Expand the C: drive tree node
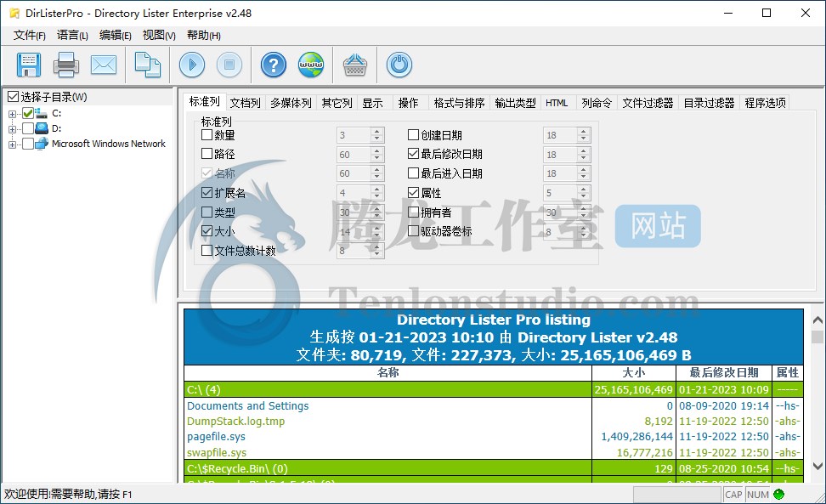The width and height of the screenshot is (826, 504). tap(12, 114)
